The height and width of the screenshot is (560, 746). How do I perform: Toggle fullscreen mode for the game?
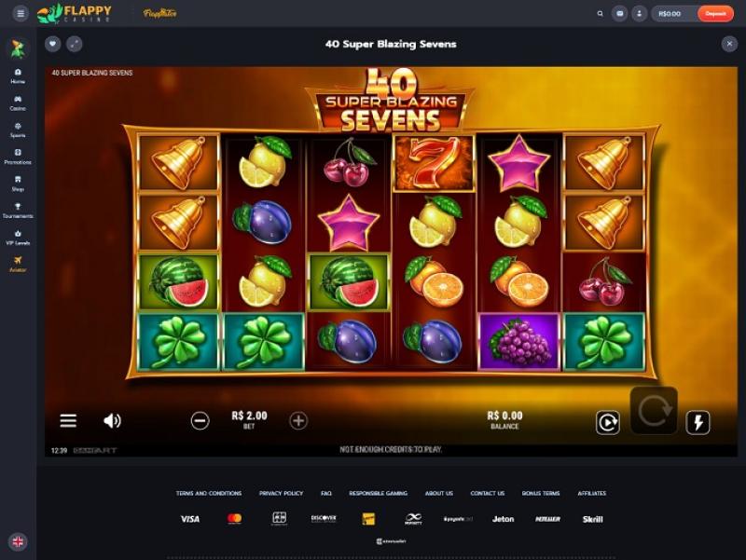pyautogui.click(x=75, y=44)
